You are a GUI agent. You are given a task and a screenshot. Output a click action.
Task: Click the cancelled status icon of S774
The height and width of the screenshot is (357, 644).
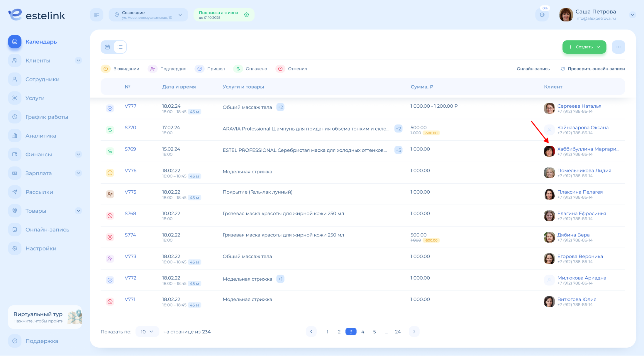click(110, 237)
